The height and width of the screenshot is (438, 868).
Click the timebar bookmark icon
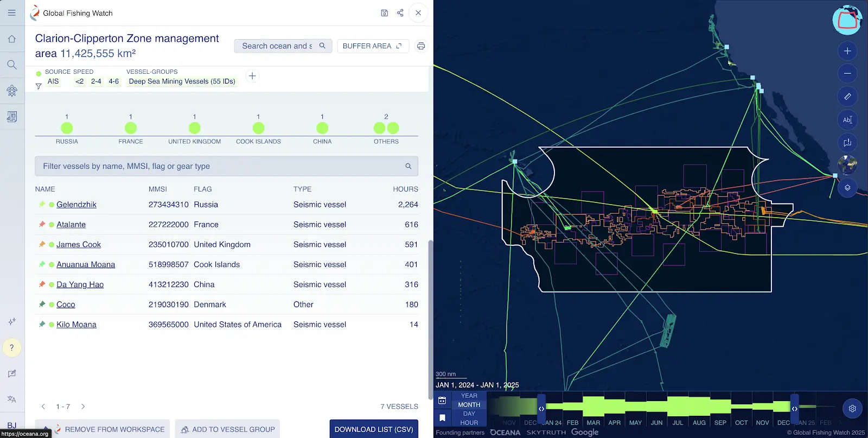442,418
